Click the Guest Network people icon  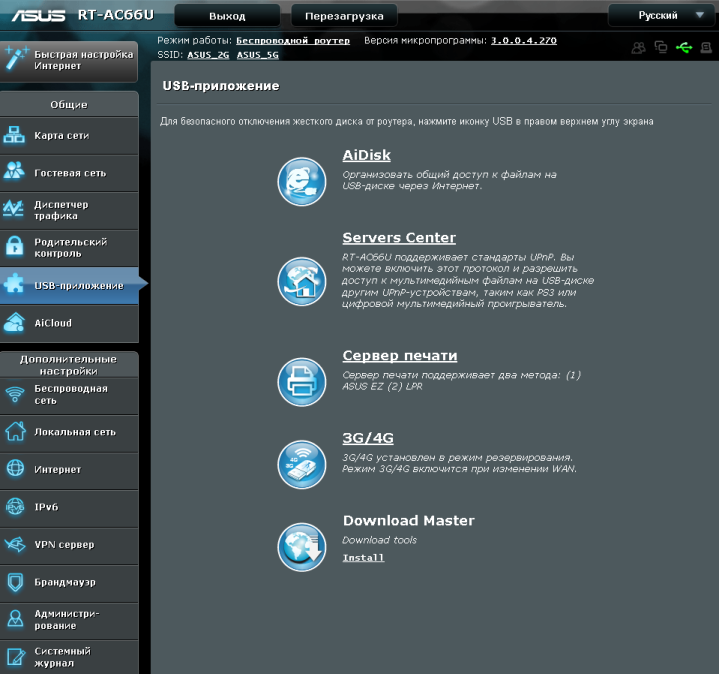(14, 171)
